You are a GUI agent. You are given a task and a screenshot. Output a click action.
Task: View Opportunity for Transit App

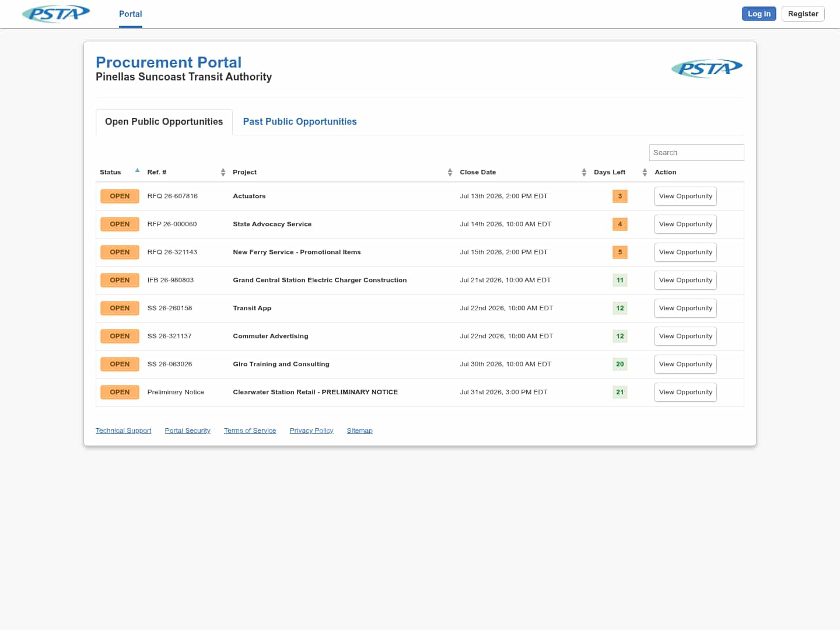click(685, 308)
